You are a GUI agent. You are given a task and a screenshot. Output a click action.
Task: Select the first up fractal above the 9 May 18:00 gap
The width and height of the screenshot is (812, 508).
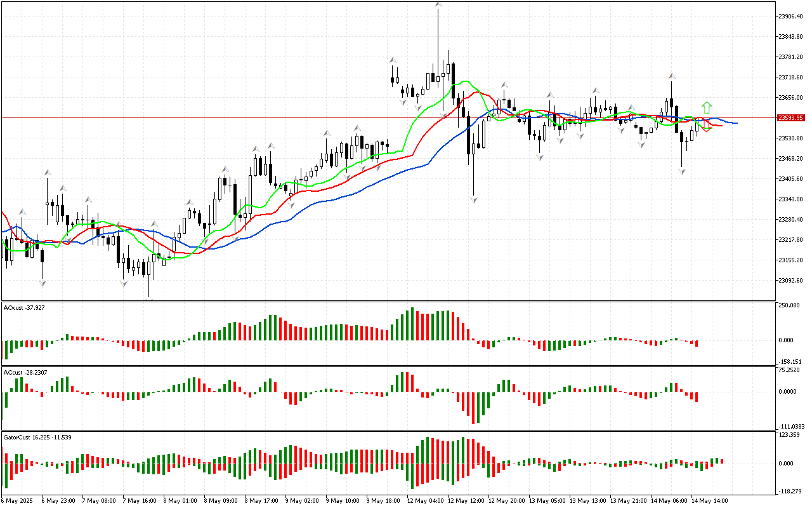[393, 60]
